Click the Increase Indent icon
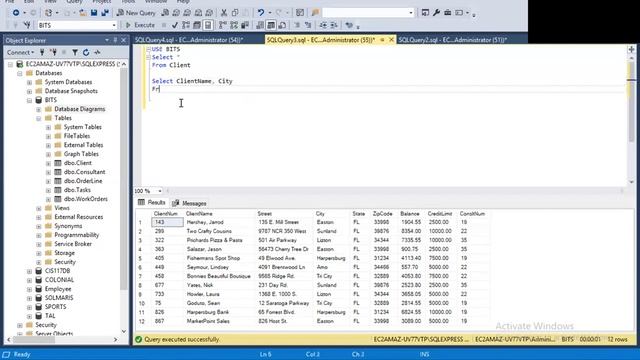 (334, 25)
